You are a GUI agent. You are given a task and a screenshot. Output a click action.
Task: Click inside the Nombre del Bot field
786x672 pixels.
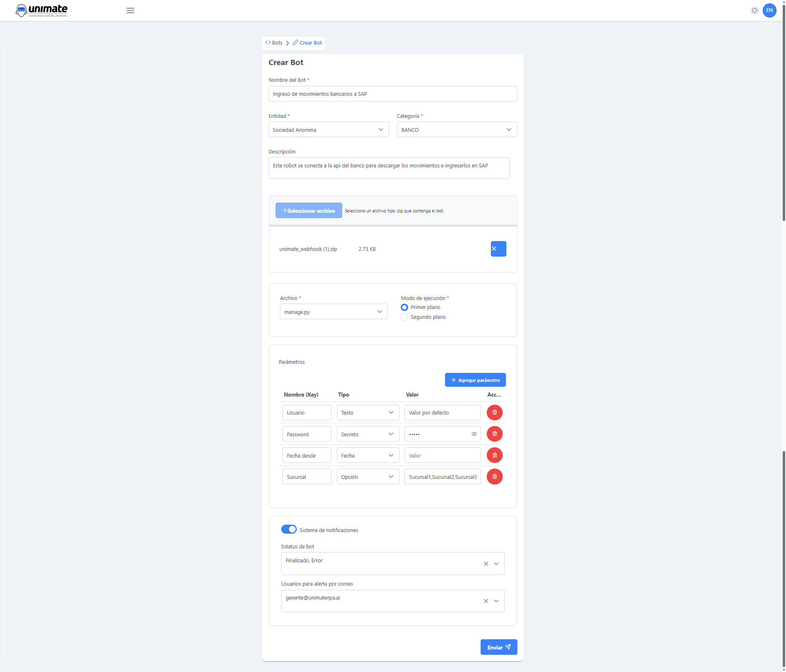coord(392,94)
